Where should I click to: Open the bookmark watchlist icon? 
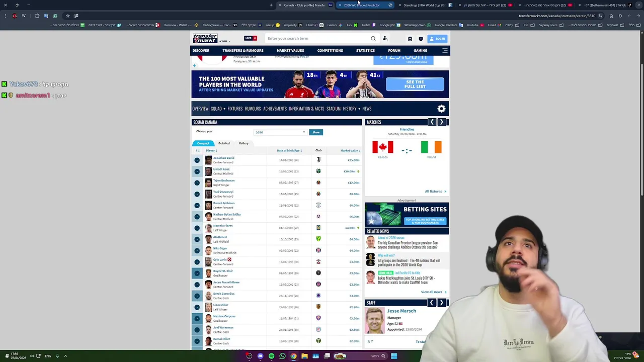410,39
